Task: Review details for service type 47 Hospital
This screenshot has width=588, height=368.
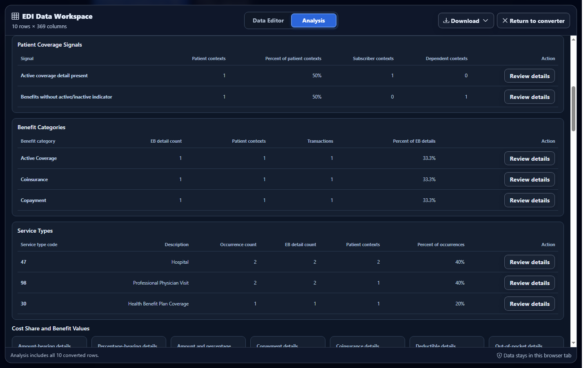Action: (530, 262)
